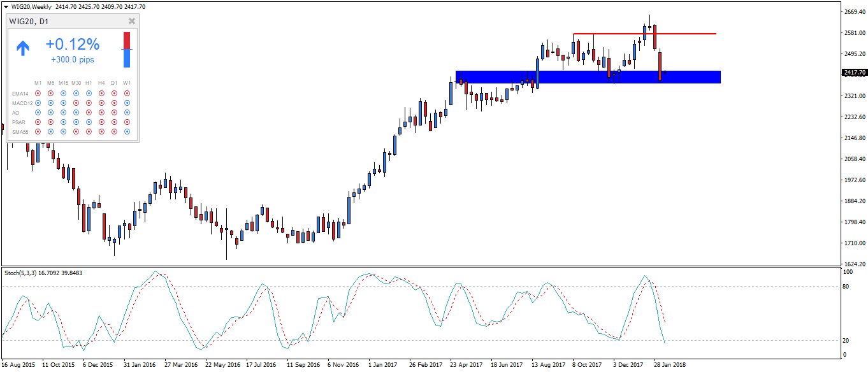Click the EMA14 signal dot under M15

tap(63, 93)
